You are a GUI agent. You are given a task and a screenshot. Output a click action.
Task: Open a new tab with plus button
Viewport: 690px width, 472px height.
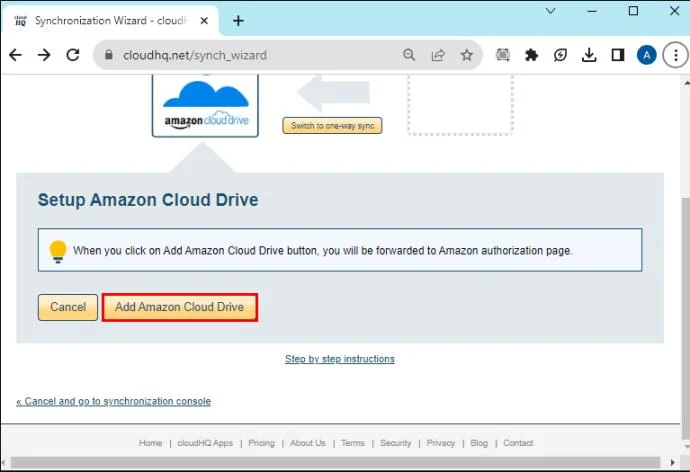(238, 21)
